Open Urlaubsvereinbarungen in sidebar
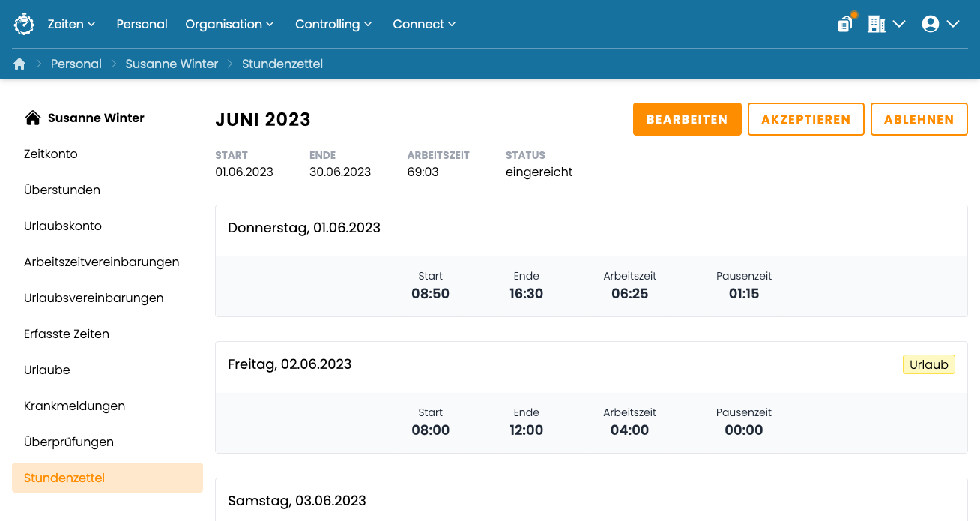 click(107, 298)
